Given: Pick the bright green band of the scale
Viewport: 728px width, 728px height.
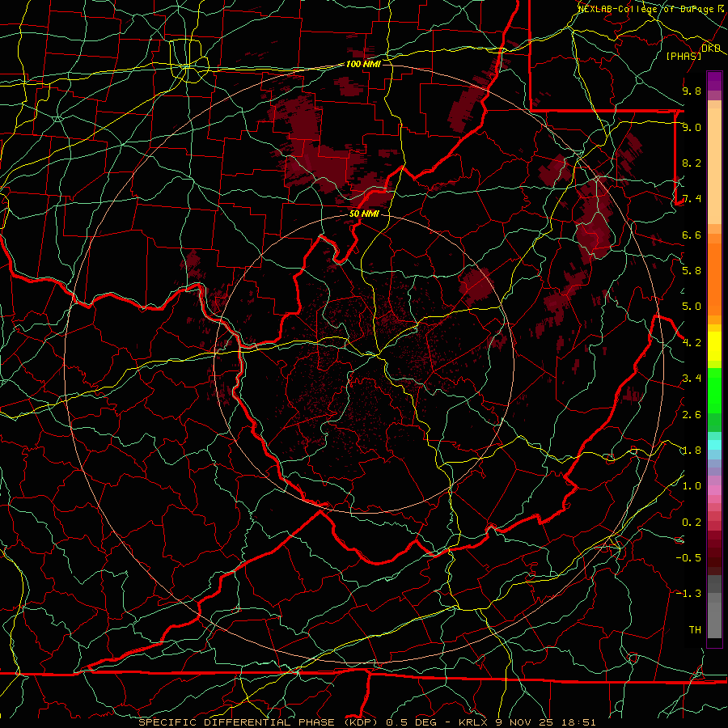Looking at the screenshot, I should [714, 390].
